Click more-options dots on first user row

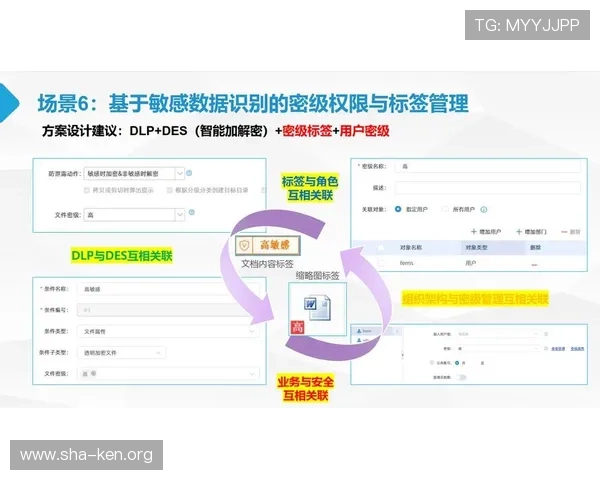(x=397, y=331)
